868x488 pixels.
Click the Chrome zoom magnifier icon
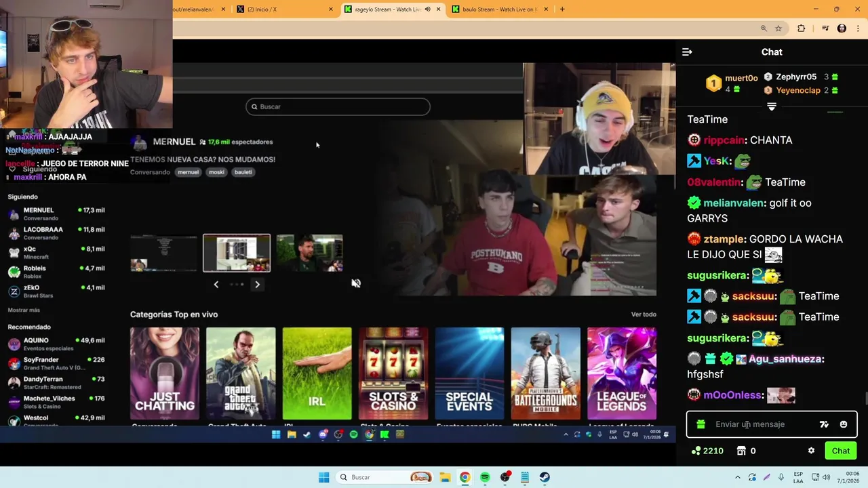pyautogui.click(x=764, y=28)
